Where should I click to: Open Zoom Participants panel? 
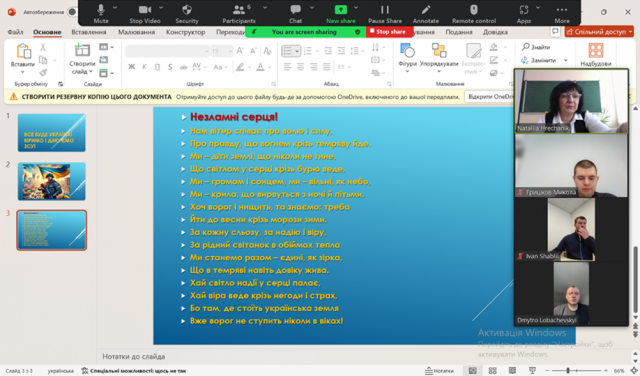[239, 13]
